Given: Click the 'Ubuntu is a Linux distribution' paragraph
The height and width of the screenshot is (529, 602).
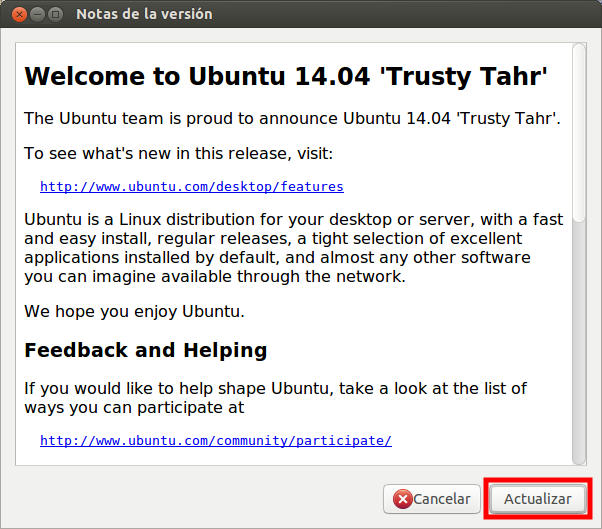Looking at the screenshot, I should (294, 248).
